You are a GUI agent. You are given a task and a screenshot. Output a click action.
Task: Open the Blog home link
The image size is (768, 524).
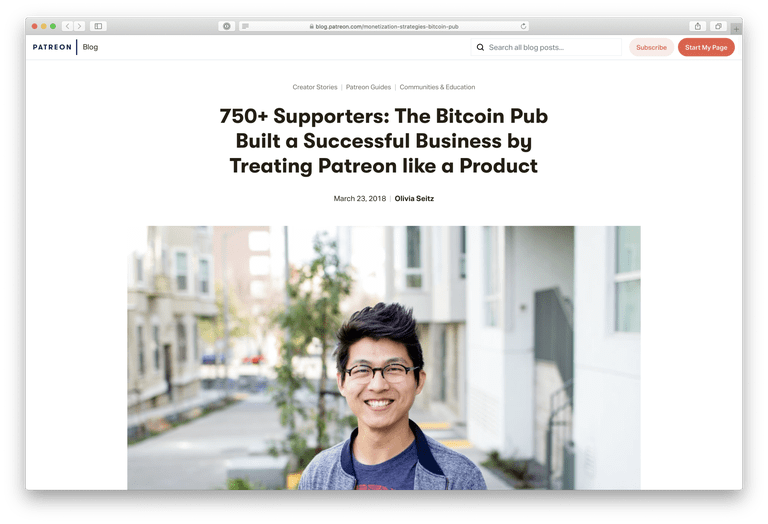(x=90, y=47)
